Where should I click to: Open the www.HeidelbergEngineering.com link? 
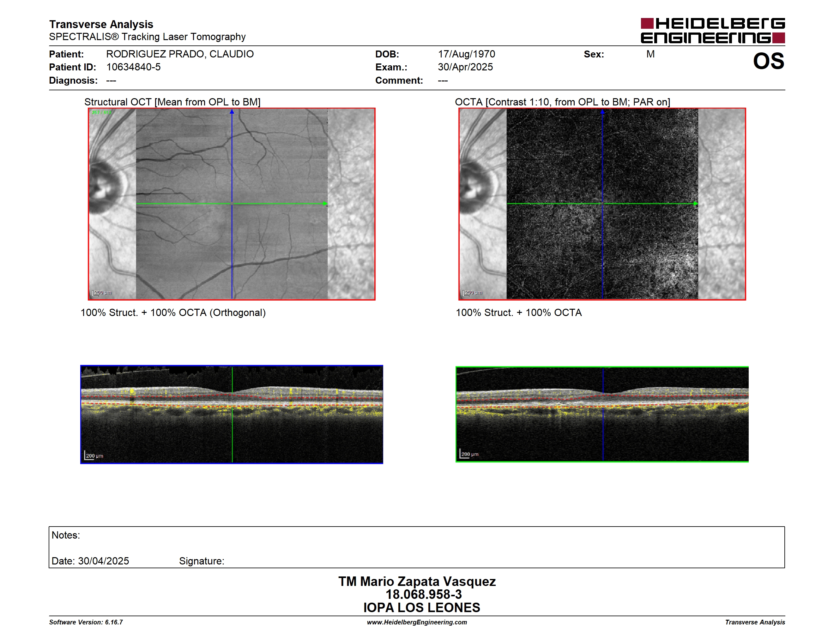click(417, 622)
